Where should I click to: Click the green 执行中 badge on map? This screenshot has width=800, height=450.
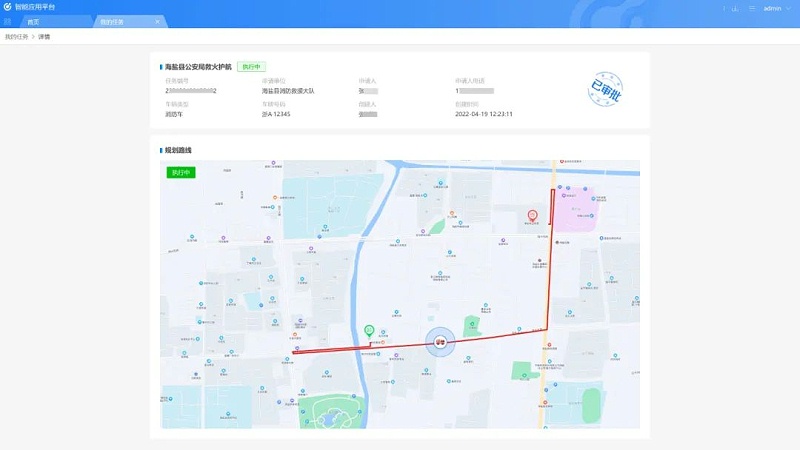pyautogui.click(x=181, y=172)
